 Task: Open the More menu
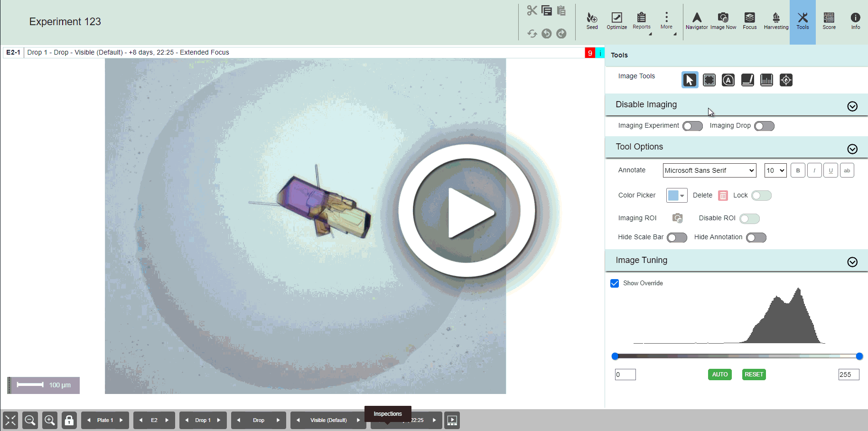point(666,21)
